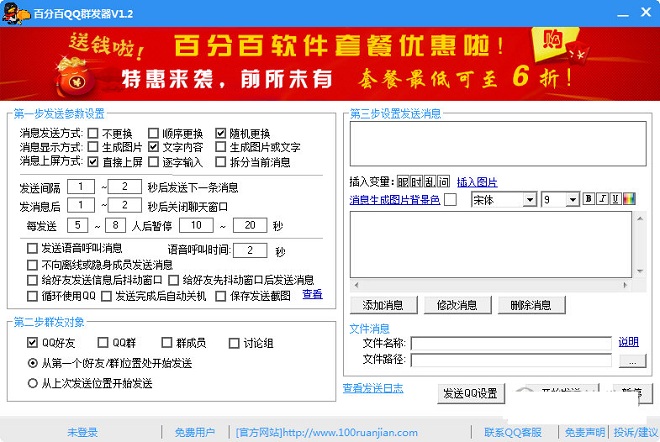Uncheck the QQ好友 target
The width and height of the screenshot is (660, 442).
(32, 343)
